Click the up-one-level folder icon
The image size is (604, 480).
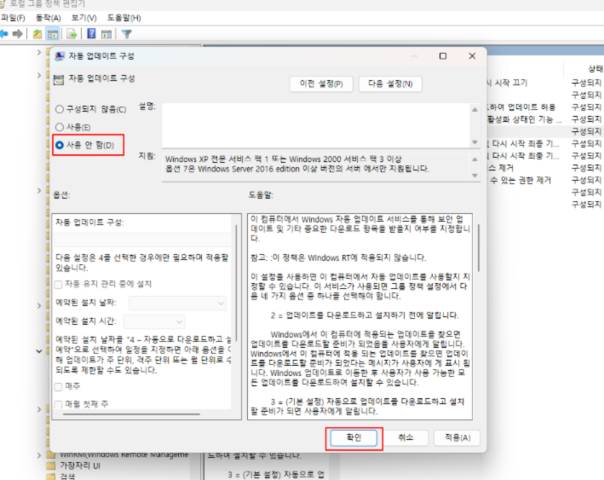(37, 34)
